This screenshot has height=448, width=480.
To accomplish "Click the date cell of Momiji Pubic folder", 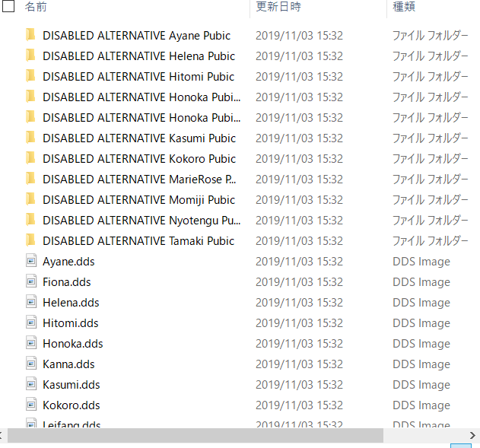I will pos(299,199).
